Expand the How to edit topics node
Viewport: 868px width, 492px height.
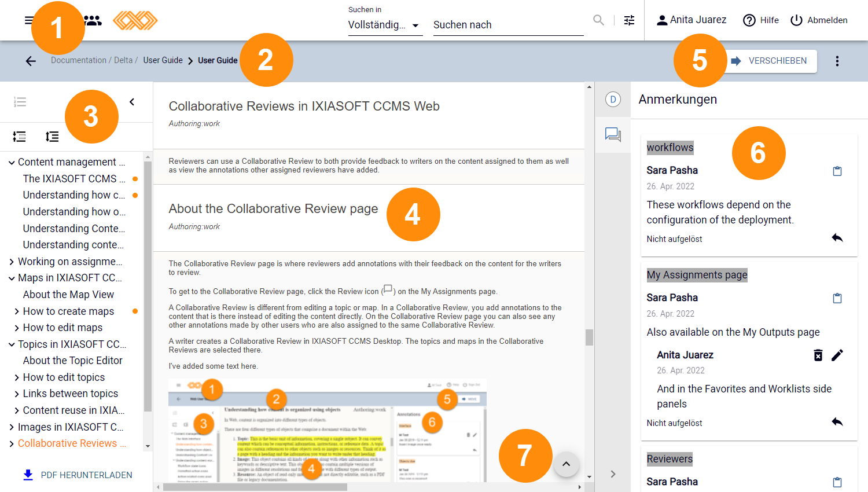(x=17, y=377)
